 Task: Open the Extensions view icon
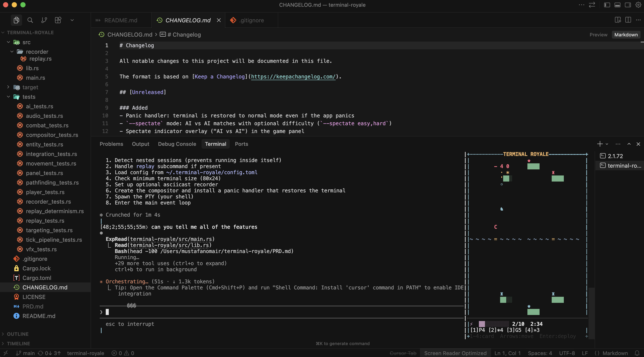coord(58,20)
